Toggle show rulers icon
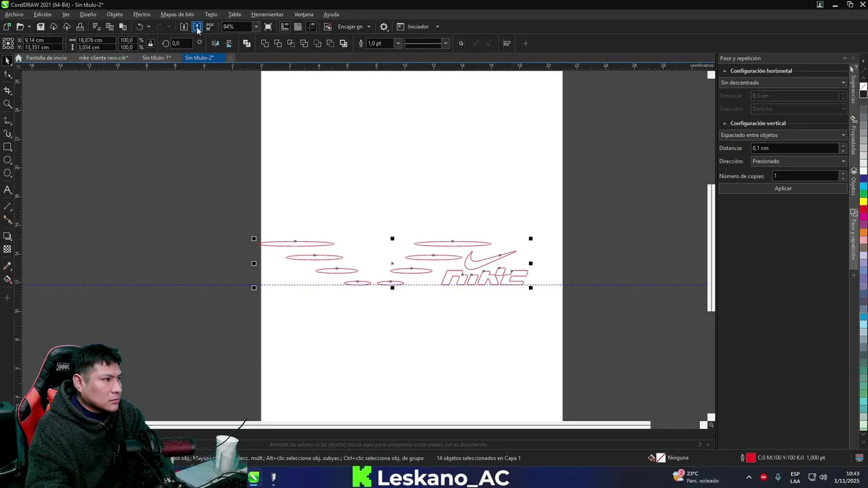The width and height of the screenshot is (868, 488). coord(284,26)
